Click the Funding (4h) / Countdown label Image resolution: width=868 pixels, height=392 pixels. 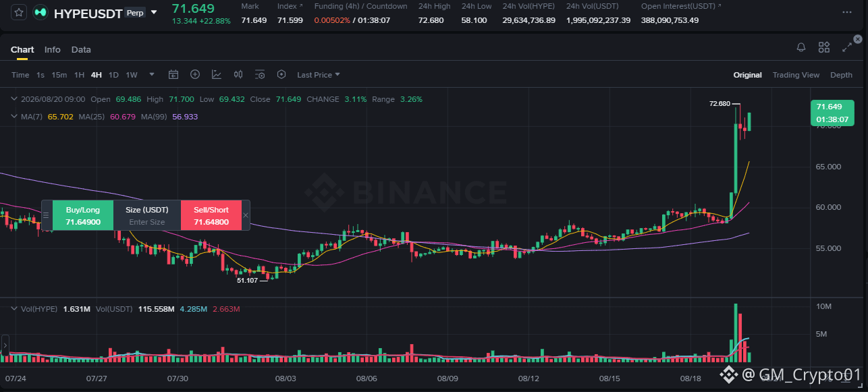tap(361, 6)
